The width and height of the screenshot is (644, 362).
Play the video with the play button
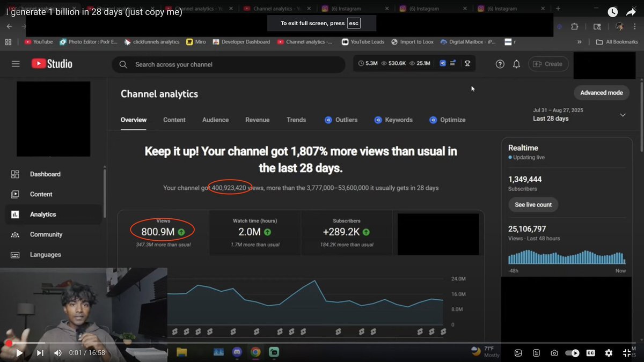[19, 353]
